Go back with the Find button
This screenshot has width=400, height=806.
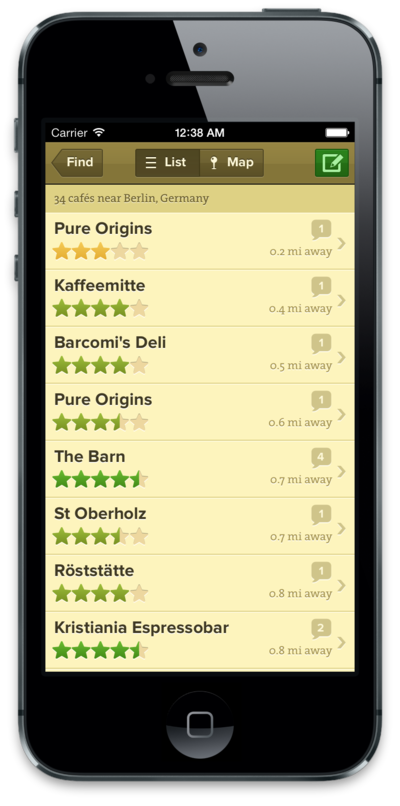click(x=78, y=163)
